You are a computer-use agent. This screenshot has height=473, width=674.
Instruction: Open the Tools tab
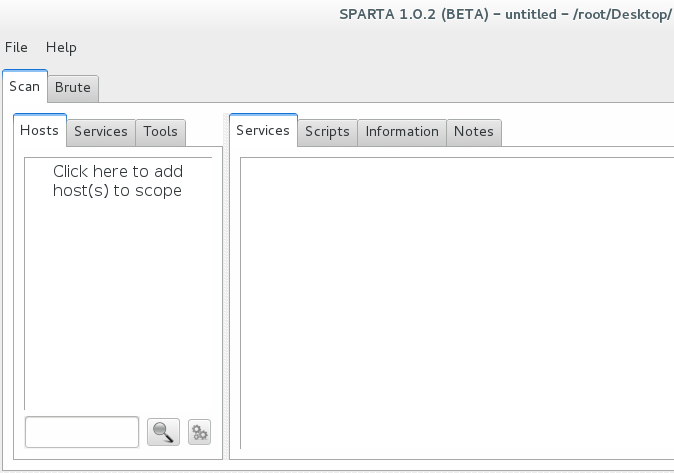point(160,132)
